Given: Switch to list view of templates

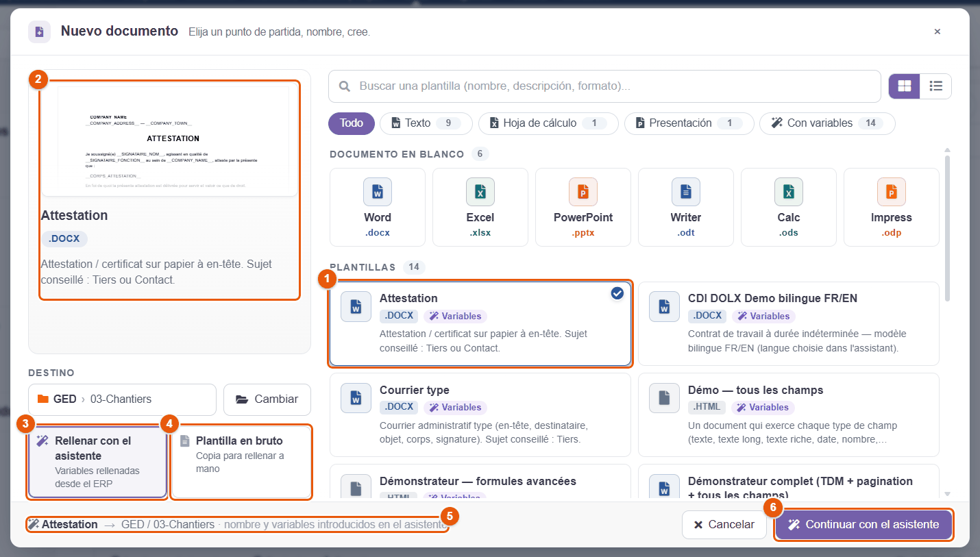Looking at the screenshot, I should (935, 86).
